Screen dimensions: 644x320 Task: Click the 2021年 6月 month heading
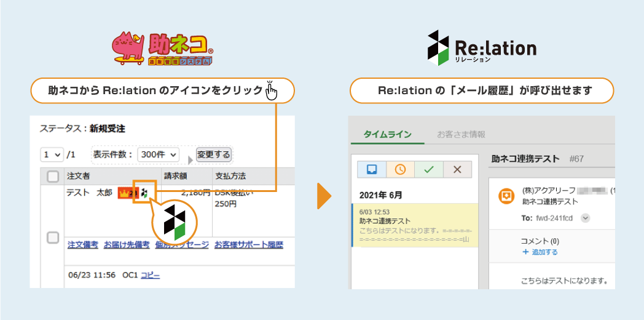(381, 195)
